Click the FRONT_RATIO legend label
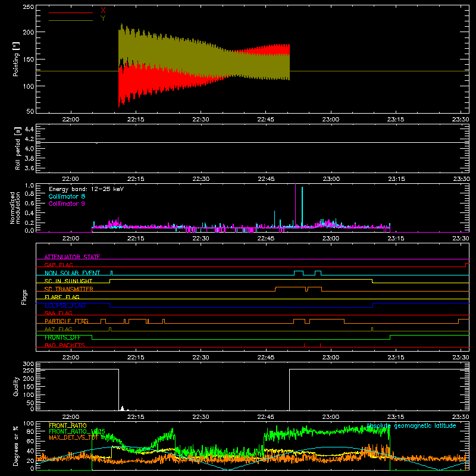The height and width of the screenshot is (476, 476). point(68,425)
